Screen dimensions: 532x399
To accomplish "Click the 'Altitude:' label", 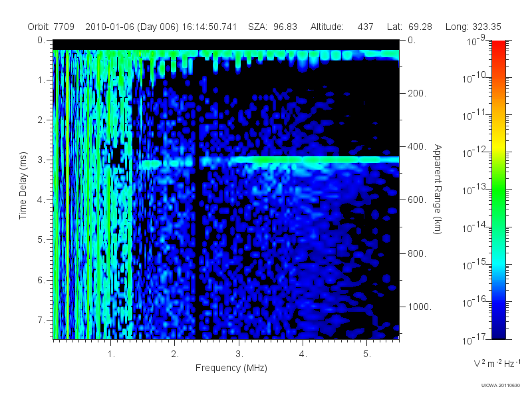I will coord(327,27).
